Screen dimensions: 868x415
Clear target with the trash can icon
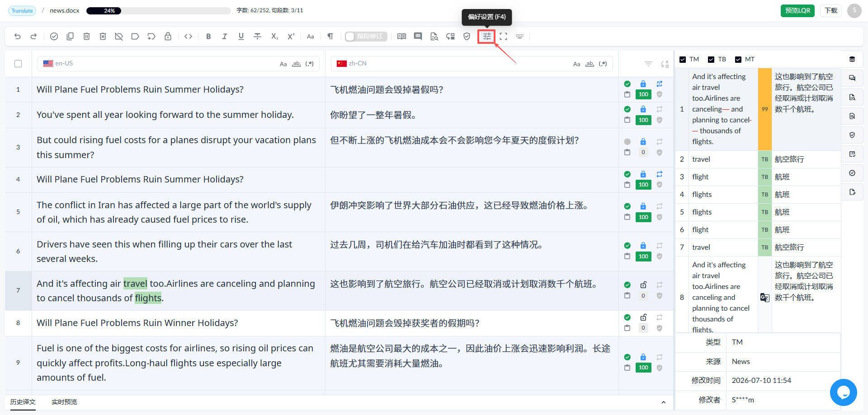pos(86,37)
